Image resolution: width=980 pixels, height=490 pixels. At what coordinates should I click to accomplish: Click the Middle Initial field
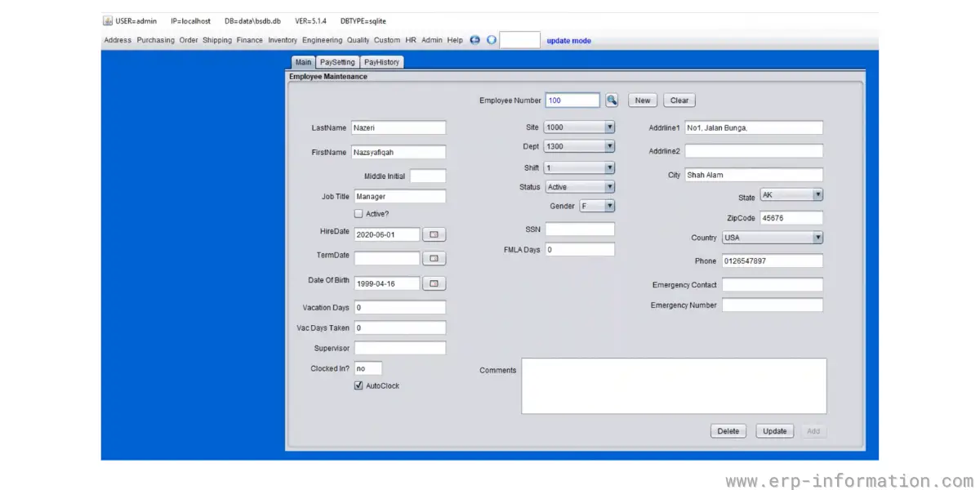pos(428,176)
